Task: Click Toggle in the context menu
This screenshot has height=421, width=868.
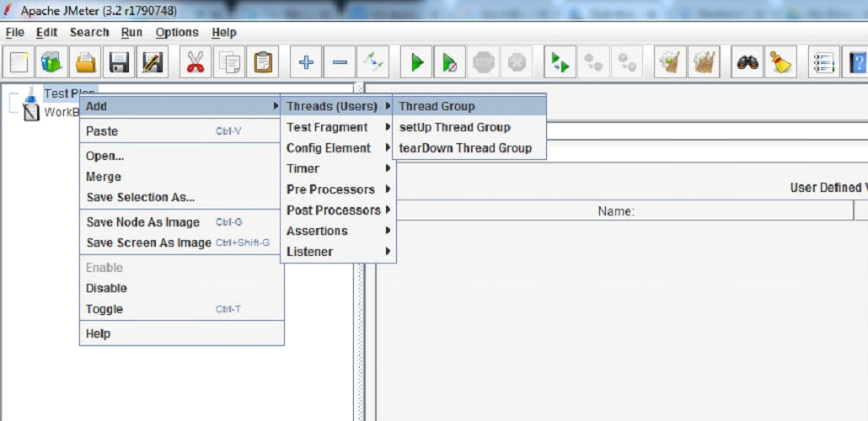Action: pyautogui.click(x=181, y=309)
